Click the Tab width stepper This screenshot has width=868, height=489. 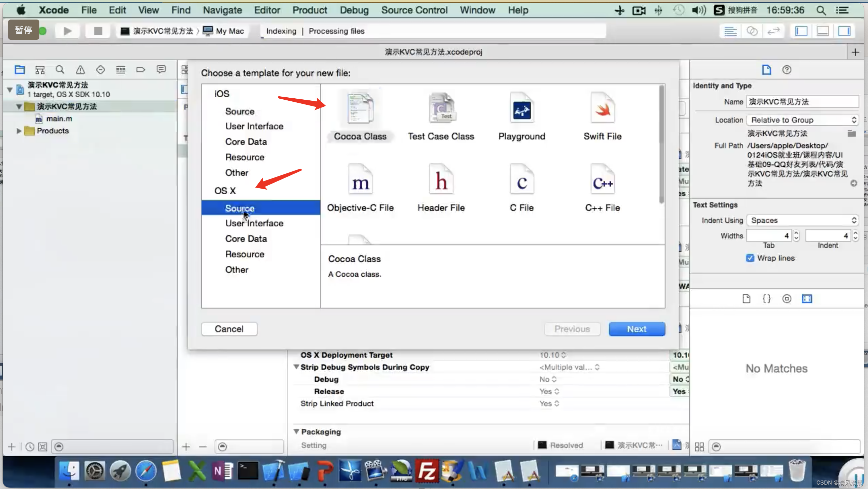(796, 235)
